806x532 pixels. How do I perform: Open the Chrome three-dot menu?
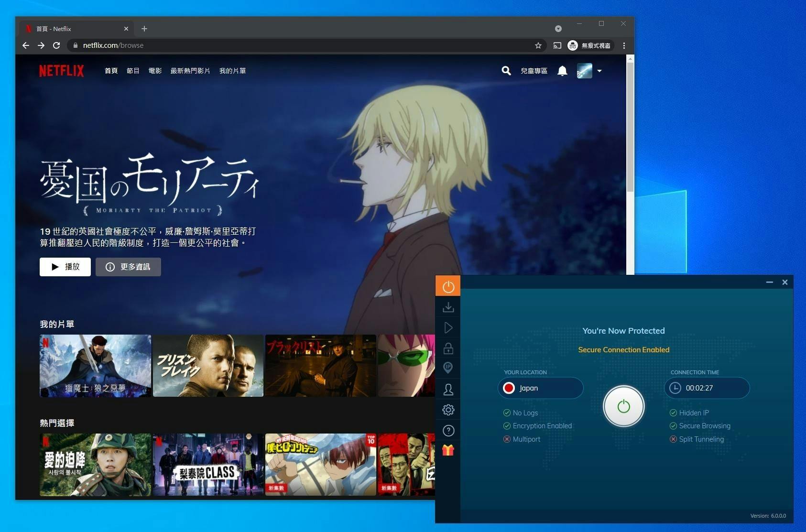[624, 45]
